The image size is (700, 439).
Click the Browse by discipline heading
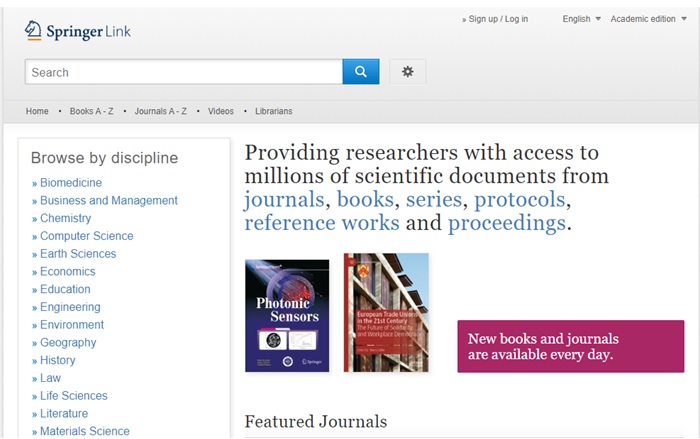104,158
